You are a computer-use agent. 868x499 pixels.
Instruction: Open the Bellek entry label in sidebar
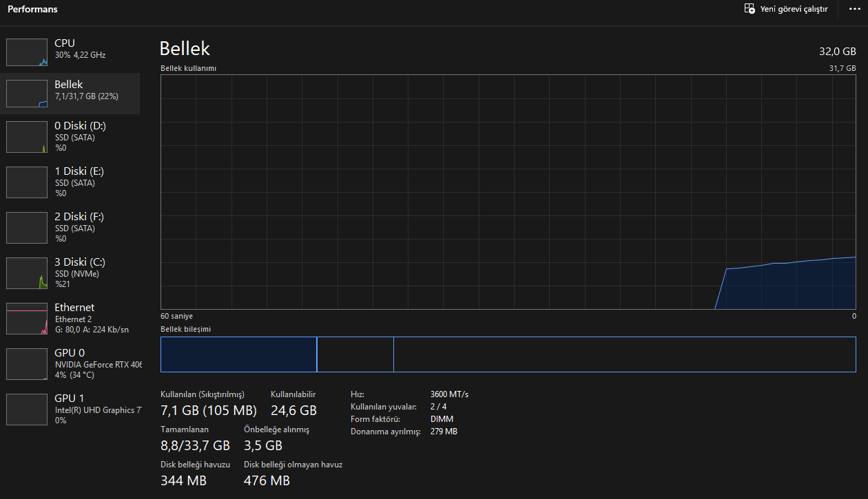click(69, 85)
